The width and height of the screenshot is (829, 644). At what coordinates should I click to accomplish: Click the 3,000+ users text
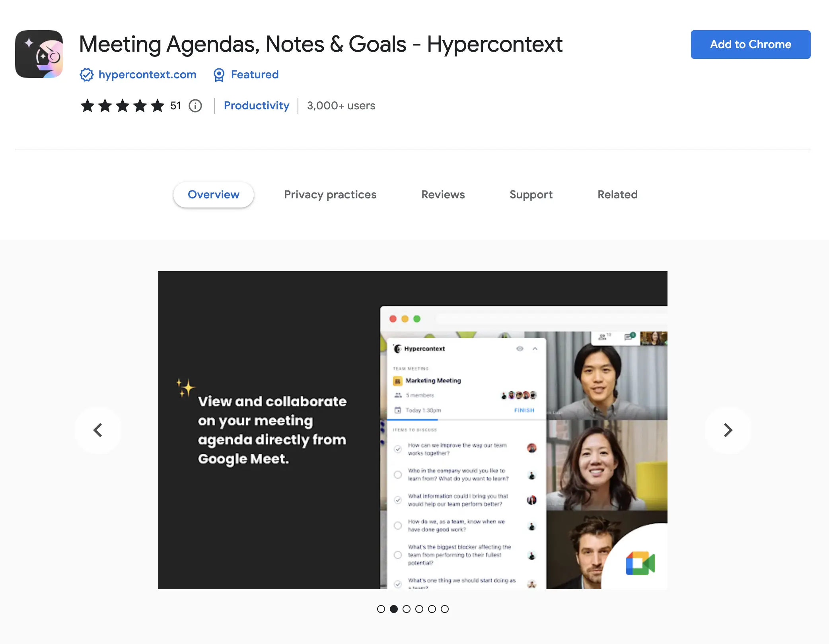pyautogui.click(x=341, y=106)
